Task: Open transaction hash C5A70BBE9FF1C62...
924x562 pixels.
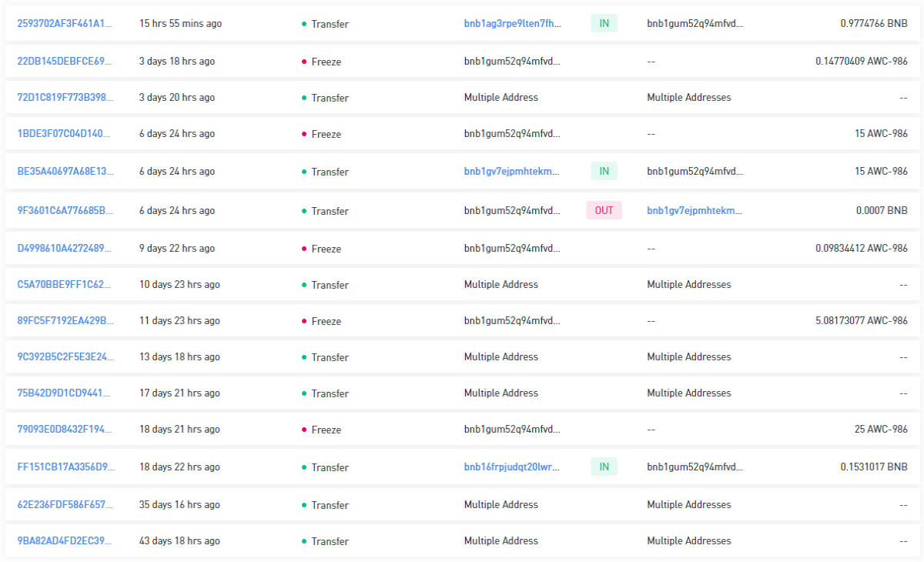Action: 65,285
